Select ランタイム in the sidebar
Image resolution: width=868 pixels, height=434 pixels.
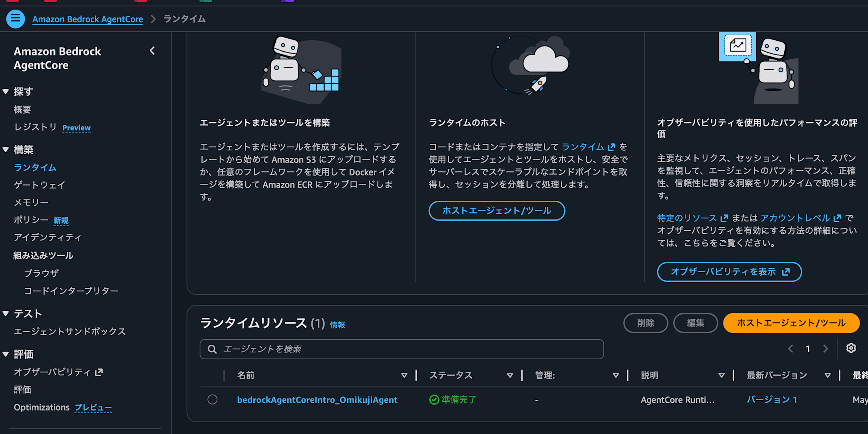pos(35,167)
